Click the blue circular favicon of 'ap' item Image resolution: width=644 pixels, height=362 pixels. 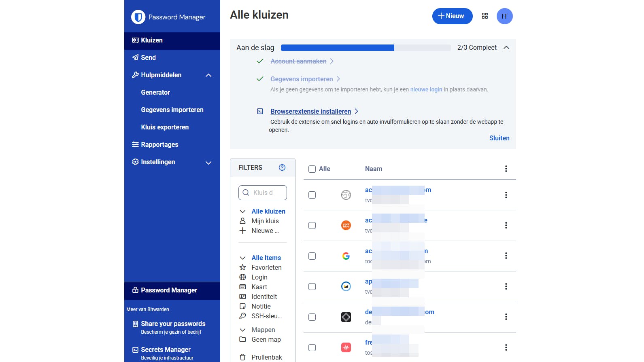point(346,286)
